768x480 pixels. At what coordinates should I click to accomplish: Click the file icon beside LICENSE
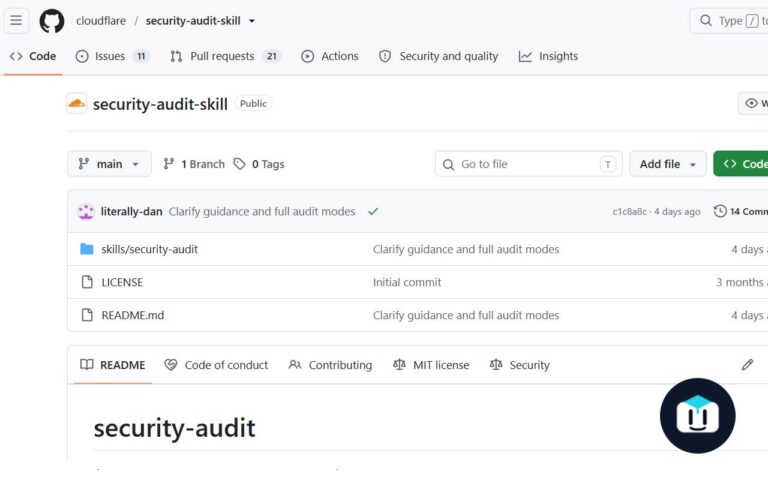87,282
